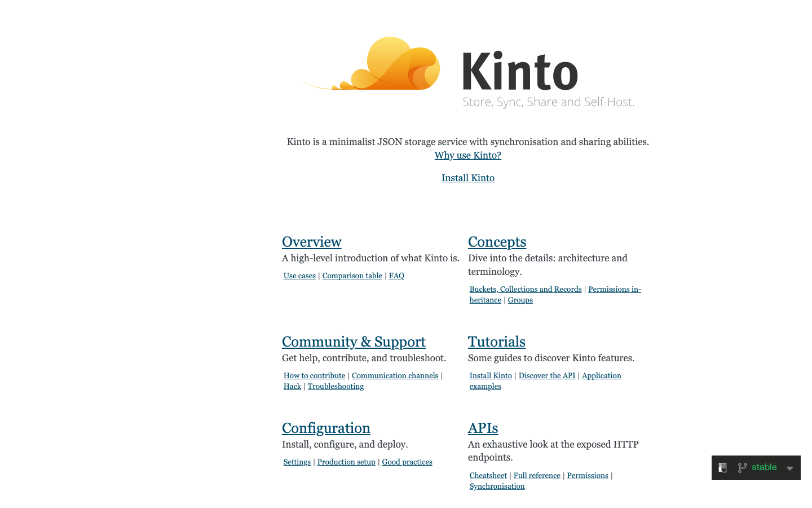This screenshot has height=508, width=812.
Task: Open the Concepts section heading
Action: coord(497,242)
